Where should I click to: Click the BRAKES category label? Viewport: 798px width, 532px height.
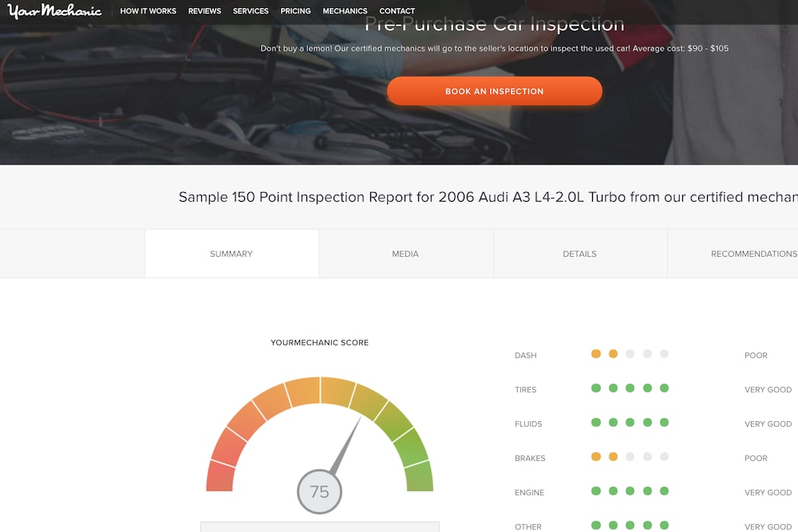(x=530, y=459)
